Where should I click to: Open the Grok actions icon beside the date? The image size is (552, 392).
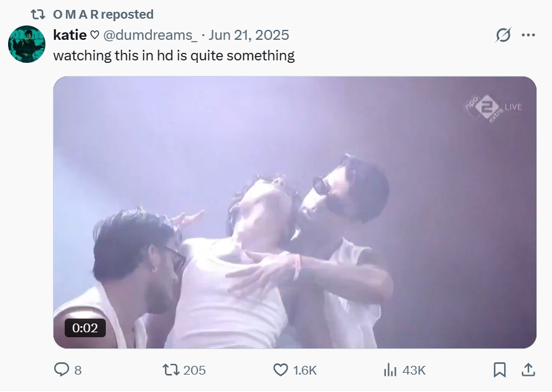[x=503, y=35]
